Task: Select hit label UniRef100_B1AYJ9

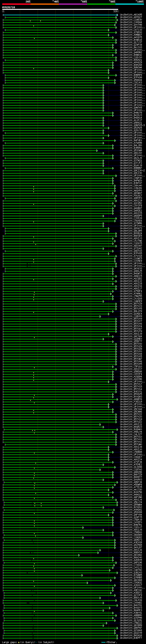Action: coord(131,165)
